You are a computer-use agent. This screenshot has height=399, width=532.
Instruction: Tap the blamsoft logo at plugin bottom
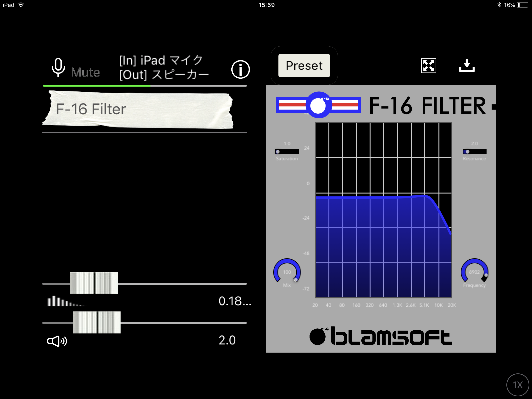coord(381,336)
